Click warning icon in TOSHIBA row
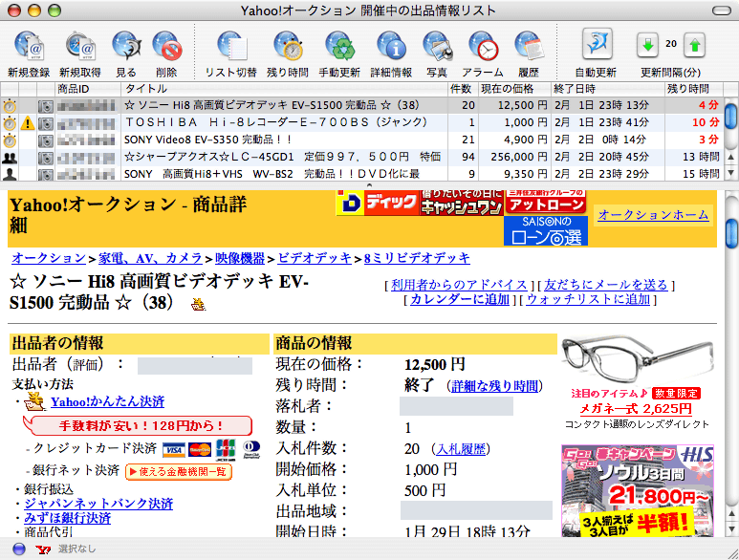The image size is (739, 560). click(x=28, y=123)
